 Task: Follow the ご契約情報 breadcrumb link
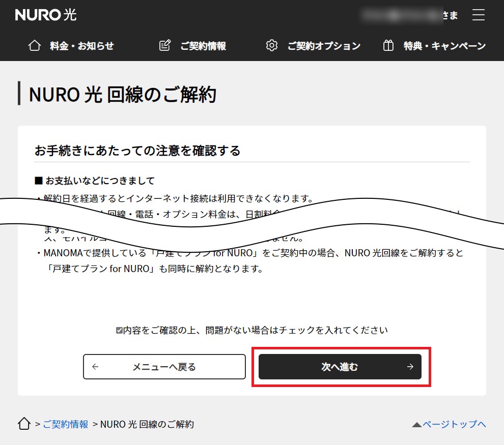[66, 425]
